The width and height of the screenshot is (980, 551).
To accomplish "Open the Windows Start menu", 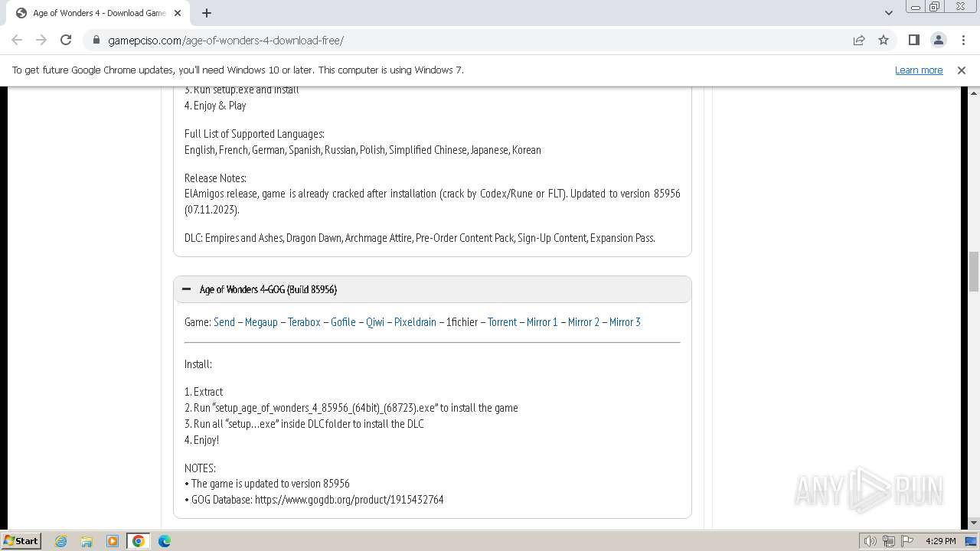I will [x=21, y=540].
